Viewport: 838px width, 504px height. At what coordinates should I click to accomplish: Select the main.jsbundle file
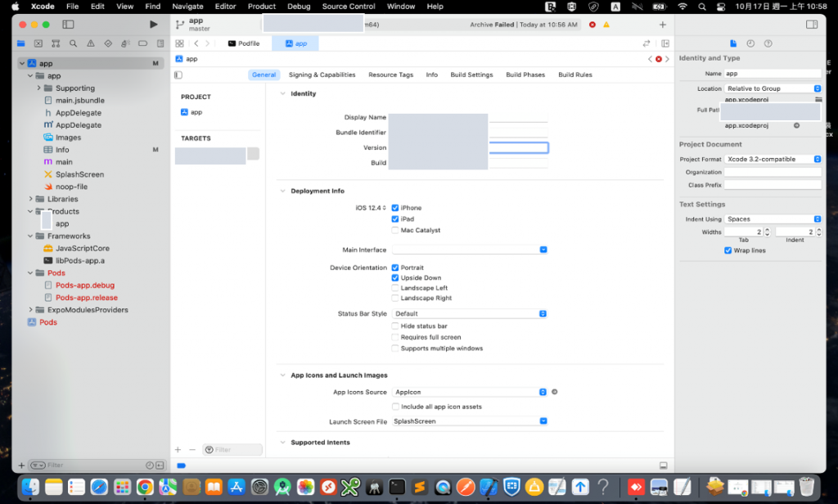point(80,101)
